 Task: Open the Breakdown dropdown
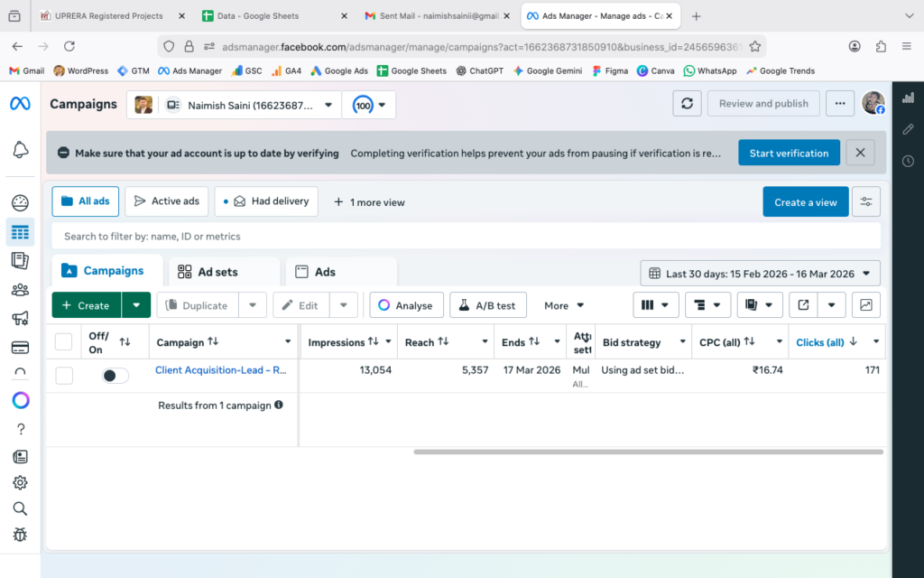tap(707, 305)
